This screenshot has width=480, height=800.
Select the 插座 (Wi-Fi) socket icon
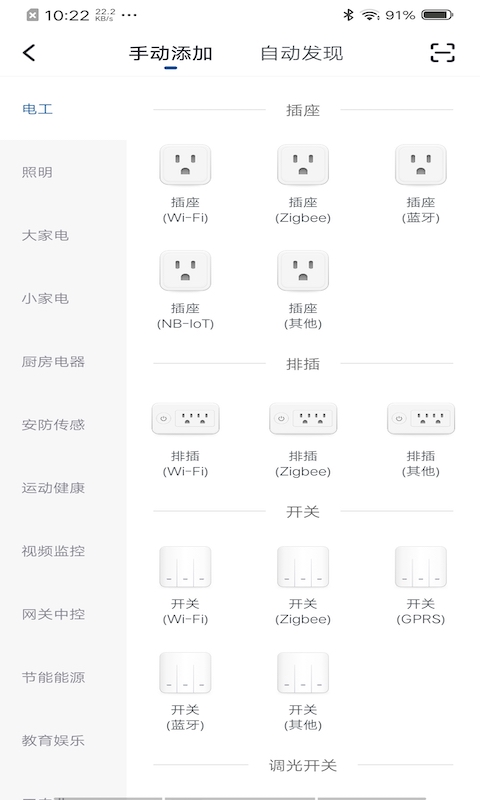[185, 165]
